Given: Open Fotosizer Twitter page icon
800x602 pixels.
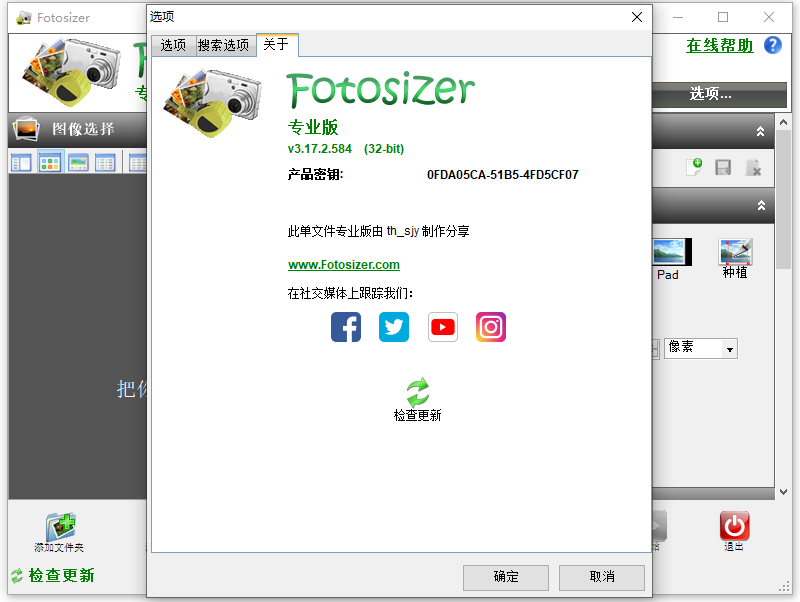Looking at the screenshot, I should coord(394,327).
